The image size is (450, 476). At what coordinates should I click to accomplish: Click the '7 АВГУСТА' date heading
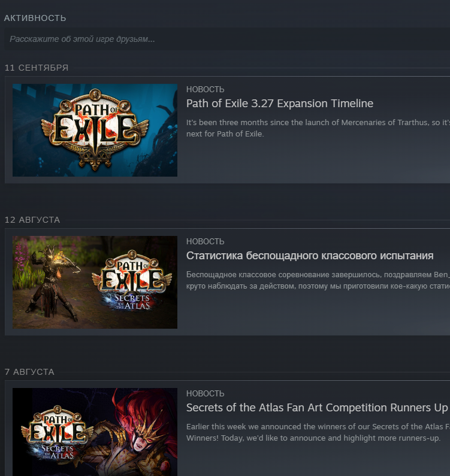29,372
